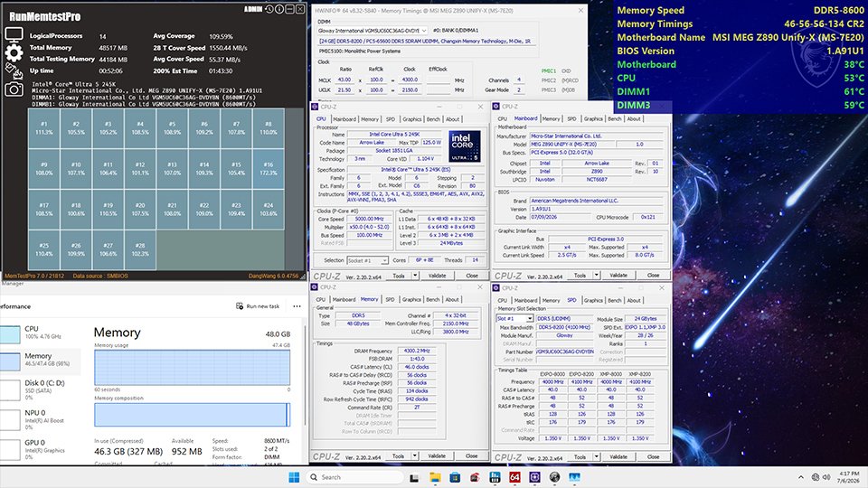Image resolution: width=868 pixels, height=488 pixels.
Task: Click Avg Coverage value 109.59% in RunMemtestPro
Action: (221, 36)
